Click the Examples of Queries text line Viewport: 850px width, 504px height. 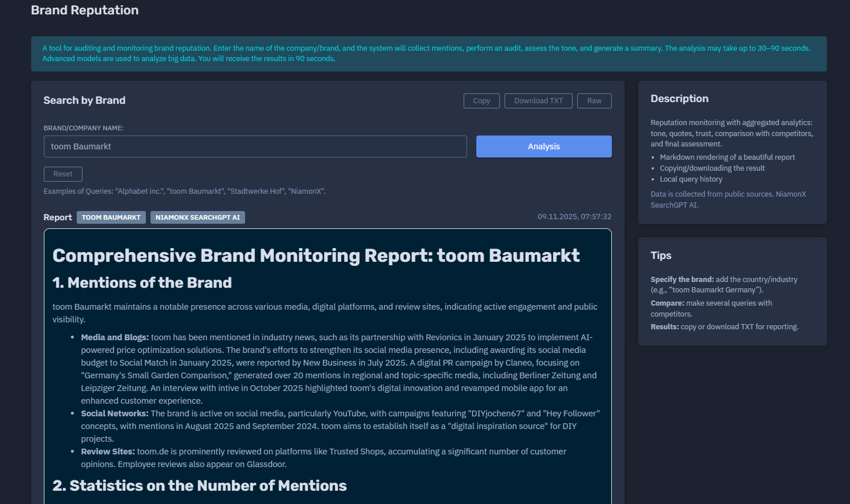185,191
